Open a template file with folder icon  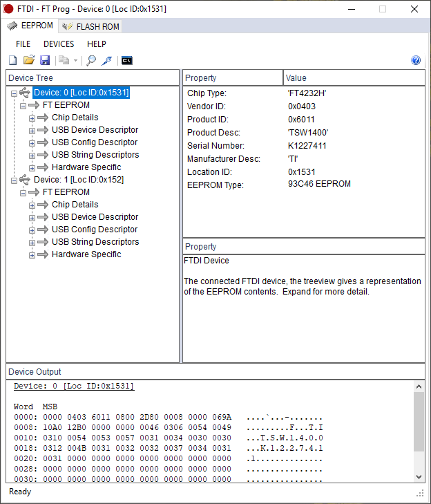pyautogui.click(x=29, y=60)
